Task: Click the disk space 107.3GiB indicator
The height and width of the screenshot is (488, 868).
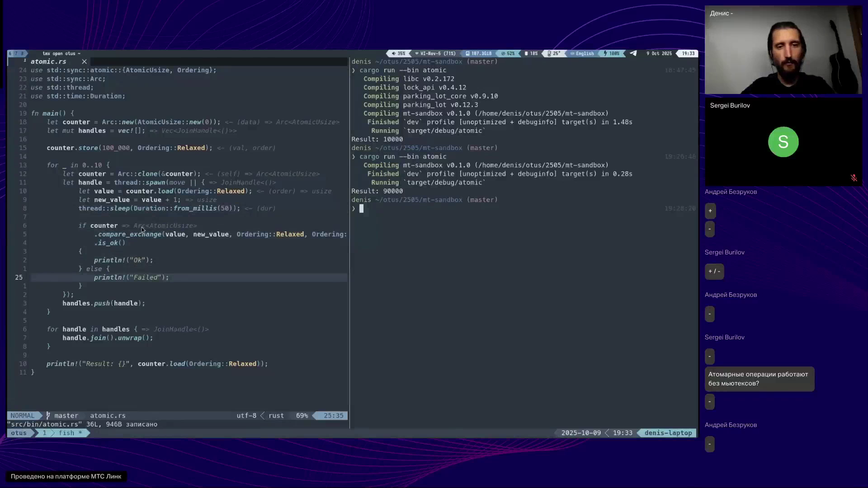Action: [478, 53]
